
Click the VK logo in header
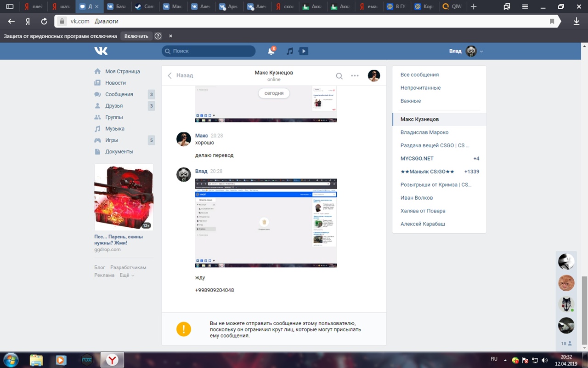101,51
